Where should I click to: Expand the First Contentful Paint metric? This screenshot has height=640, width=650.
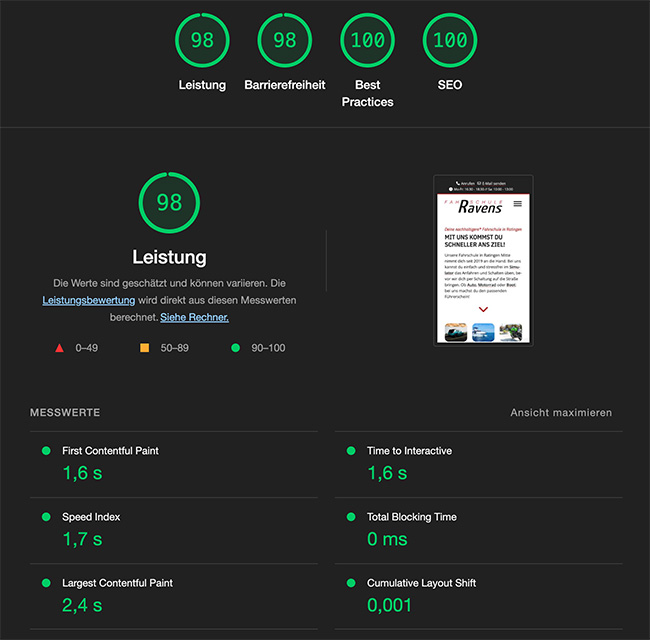coord(110,451)
